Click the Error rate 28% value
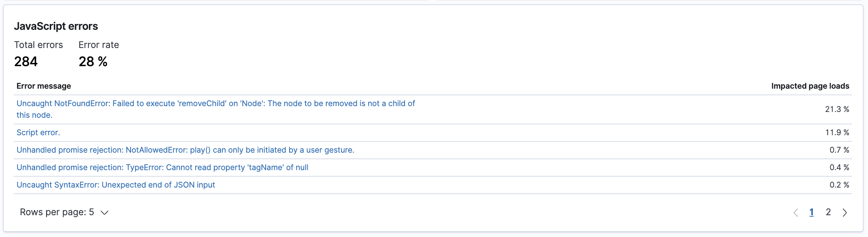This screenshot has height=237, width=868. click(93, 62)
